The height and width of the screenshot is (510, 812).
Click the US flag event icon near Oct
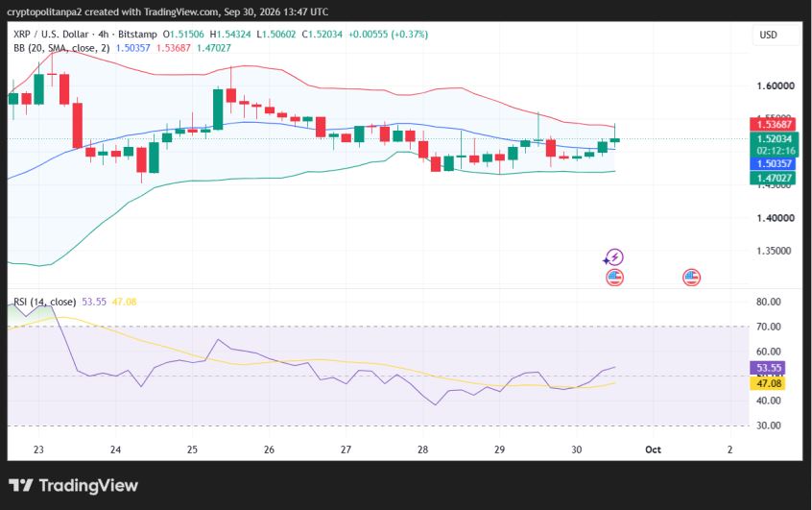point(691,278)
